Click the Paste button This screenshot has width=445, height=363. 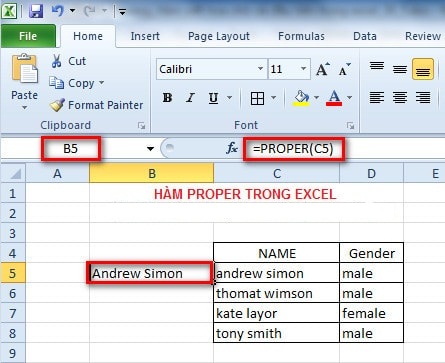[24, 82]
